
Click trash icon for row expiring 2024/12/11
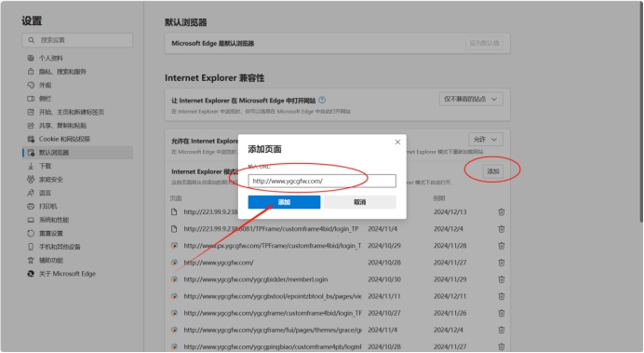tap(501, 296)
